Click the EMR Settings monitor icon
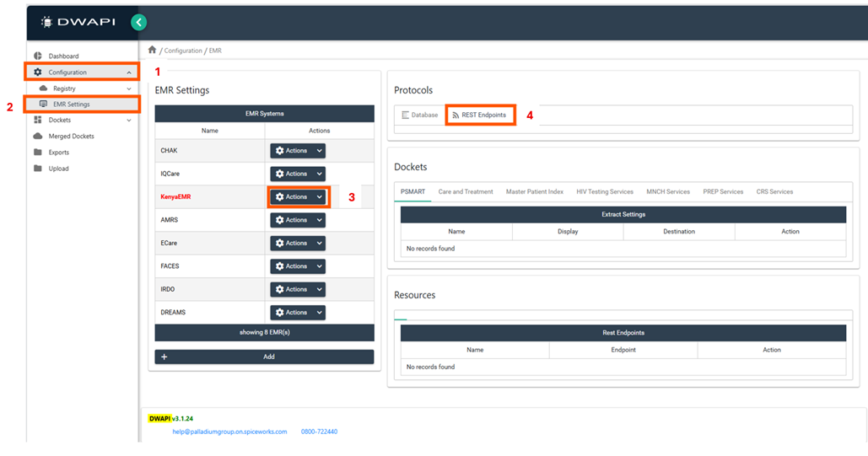 coord(43,104)
